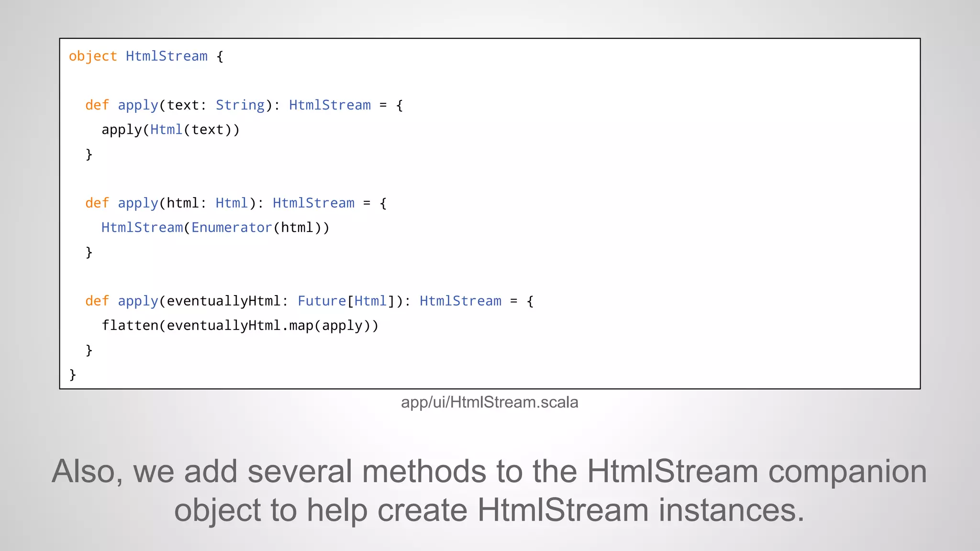Click the 'HtmlStream(Enumerator(html))' line

[x=215, y=228]
